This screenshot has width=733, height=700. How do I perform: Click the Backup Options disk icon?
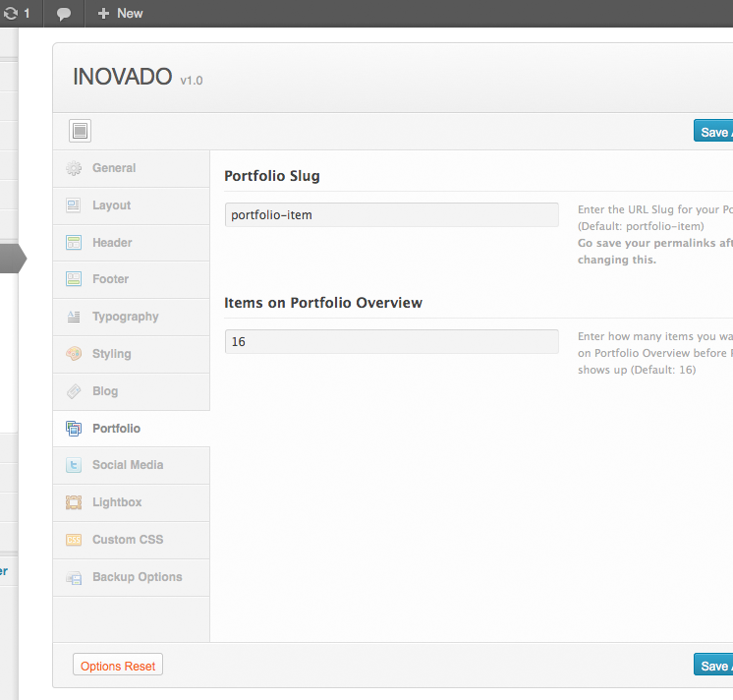74,578
